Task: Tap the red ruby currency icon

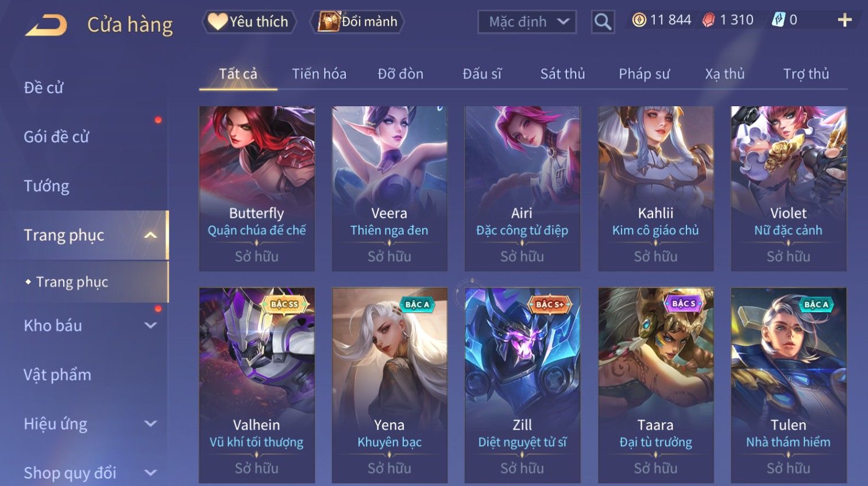Action: pyautogui.click(x=709, y=20)
